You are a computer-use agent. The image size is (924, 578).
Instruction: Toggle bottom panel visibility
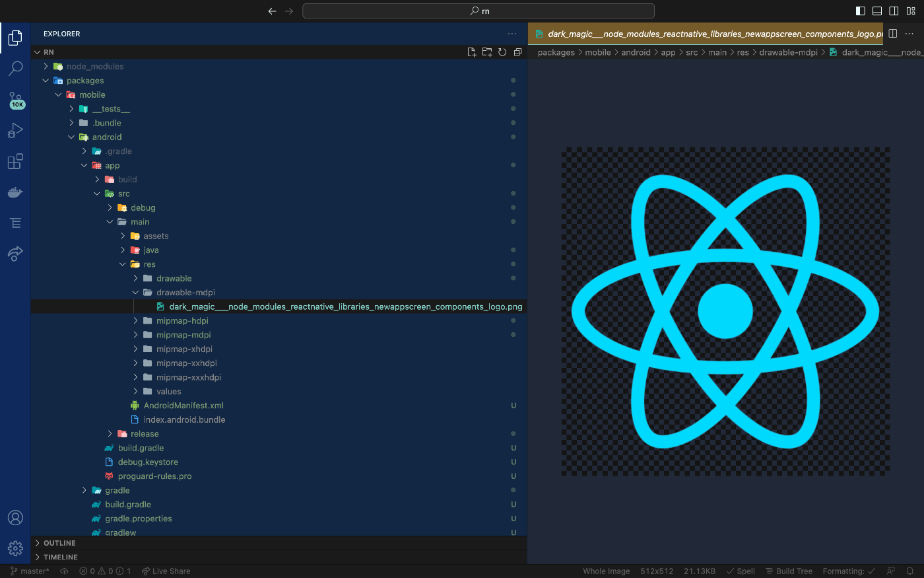[877, 11]
